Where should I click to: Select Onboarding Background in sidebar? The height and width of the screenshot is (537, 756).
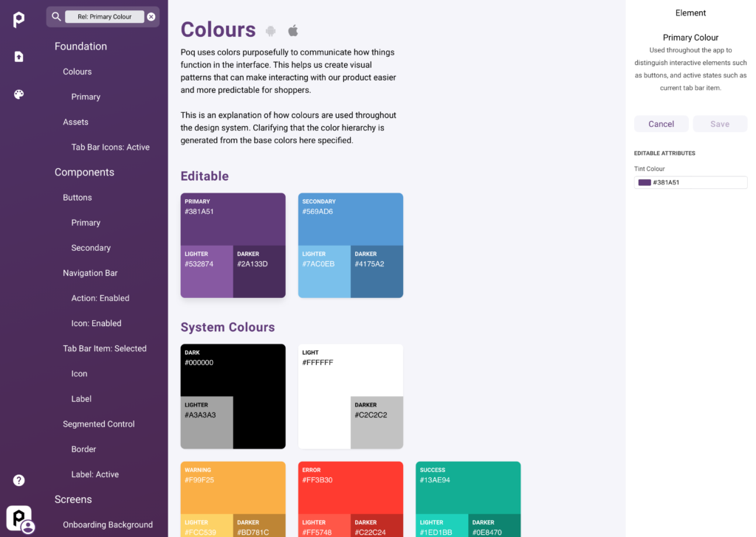(x=108, y=525)
